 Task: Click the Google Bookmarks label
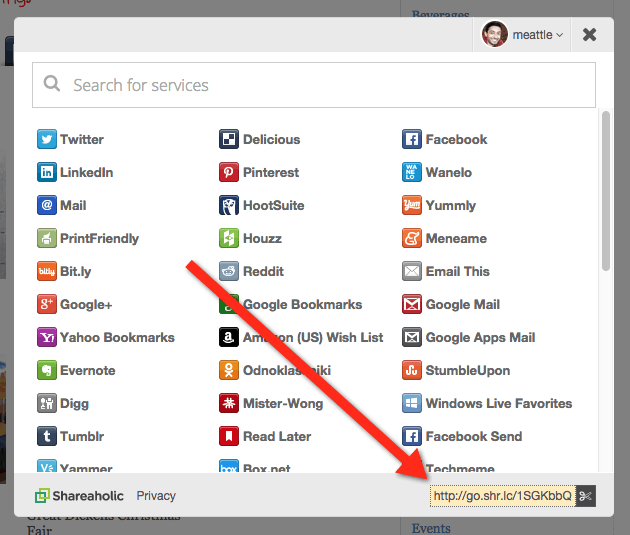pos(303,304)
